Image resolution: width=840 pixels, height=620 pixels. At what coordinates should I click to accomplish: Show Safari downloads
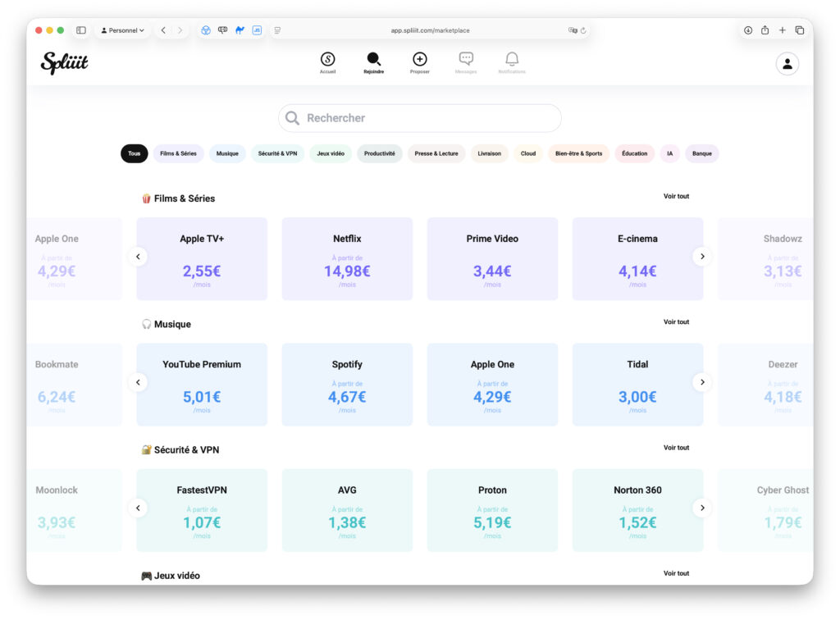click(x=748, y=30)
